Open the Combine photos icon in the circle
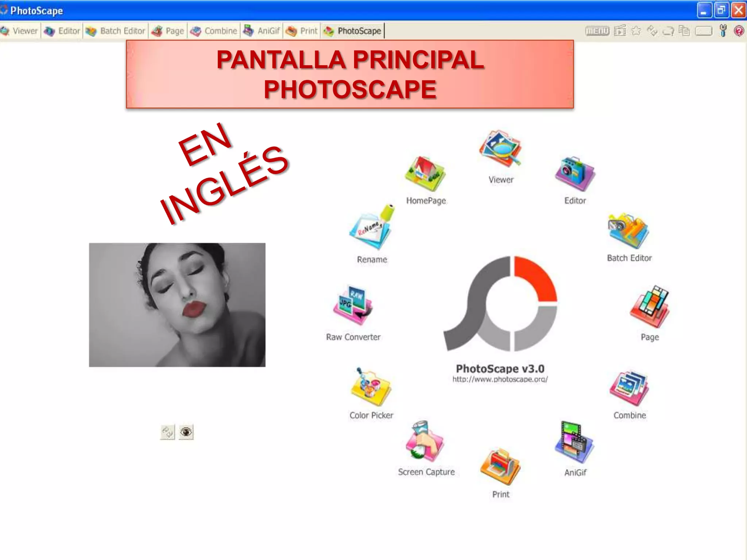This screenshot has height=560, width=747. click(x=629, y=389)
